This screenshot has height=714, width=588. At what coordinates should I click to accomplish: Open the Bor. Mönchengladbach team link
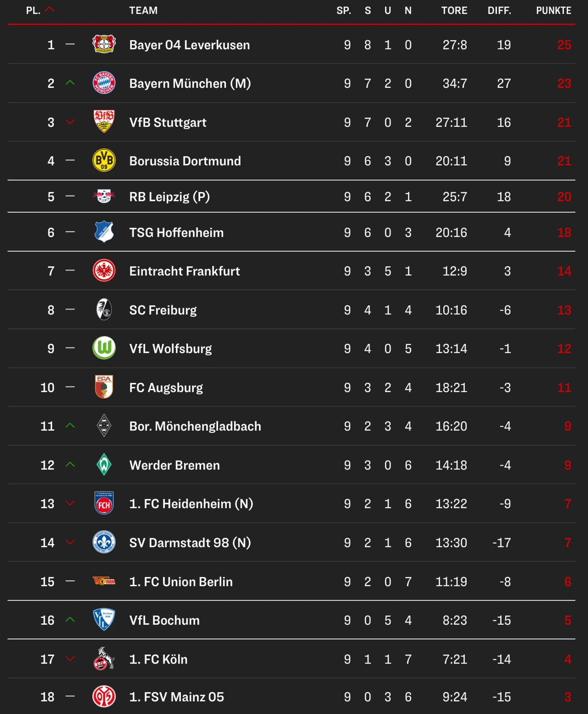(x=195, y=426)
